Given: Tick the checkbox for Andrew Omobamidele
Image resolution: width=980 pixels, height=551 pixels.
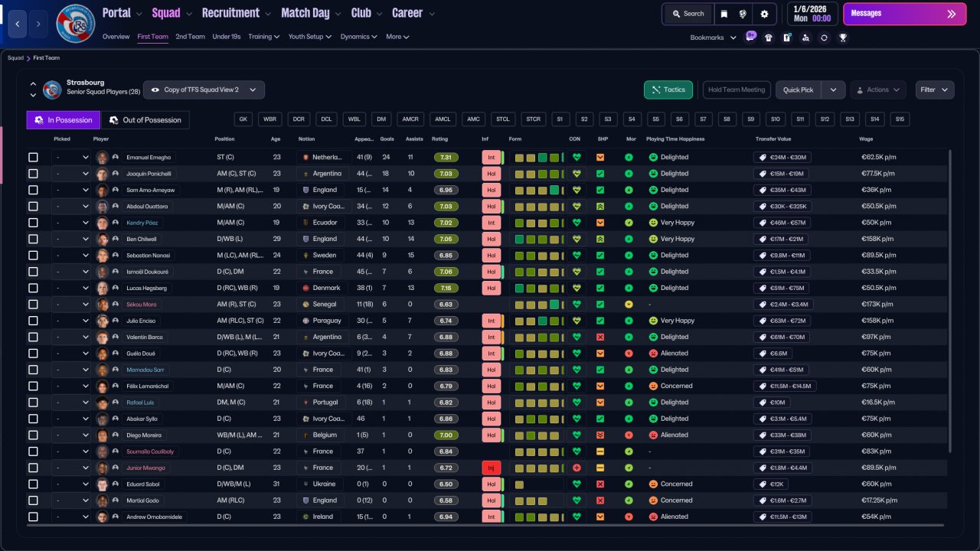Looking at the screenshot, I should point(33,517).
